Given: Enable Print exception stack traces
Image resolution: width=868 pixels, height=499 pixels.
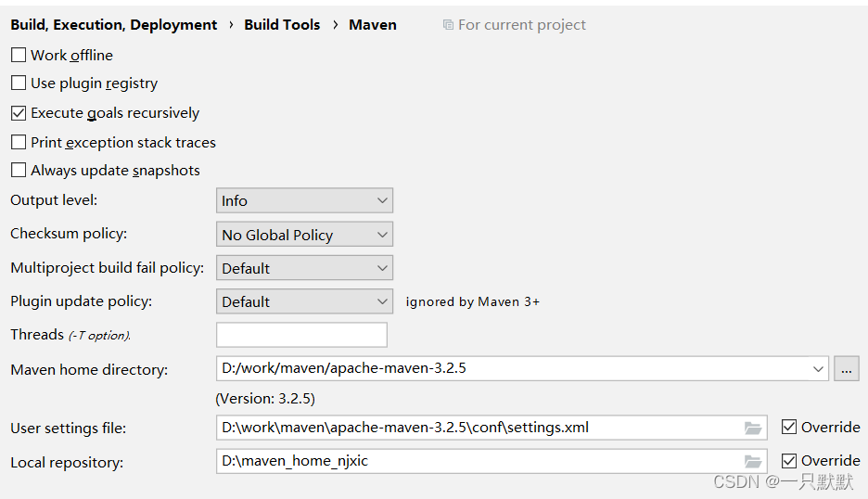Looking at the screenshot, I should (19, 142).
